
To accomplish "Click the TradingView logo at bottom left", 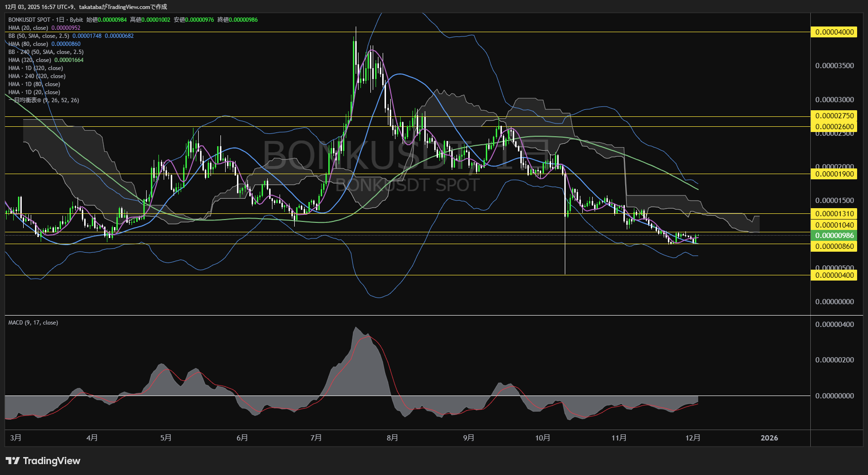I will [x=43, y=461].
